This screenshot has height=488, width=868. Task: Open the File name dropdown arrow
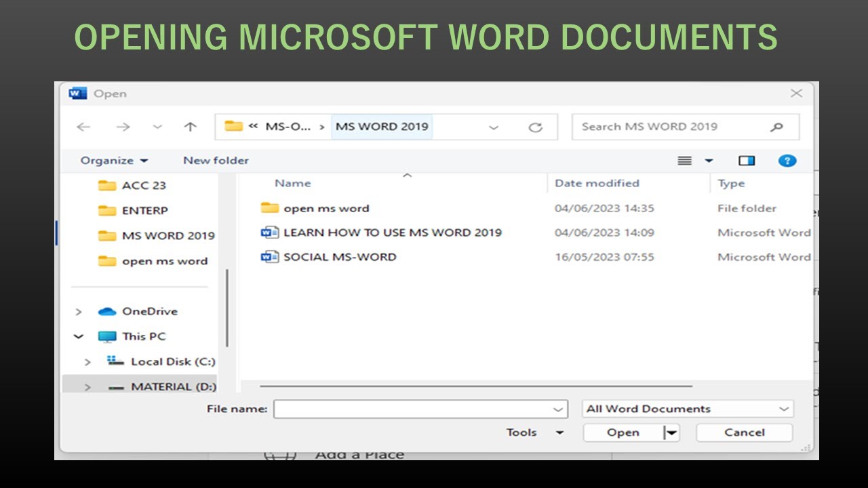click(x=559, y=409)
